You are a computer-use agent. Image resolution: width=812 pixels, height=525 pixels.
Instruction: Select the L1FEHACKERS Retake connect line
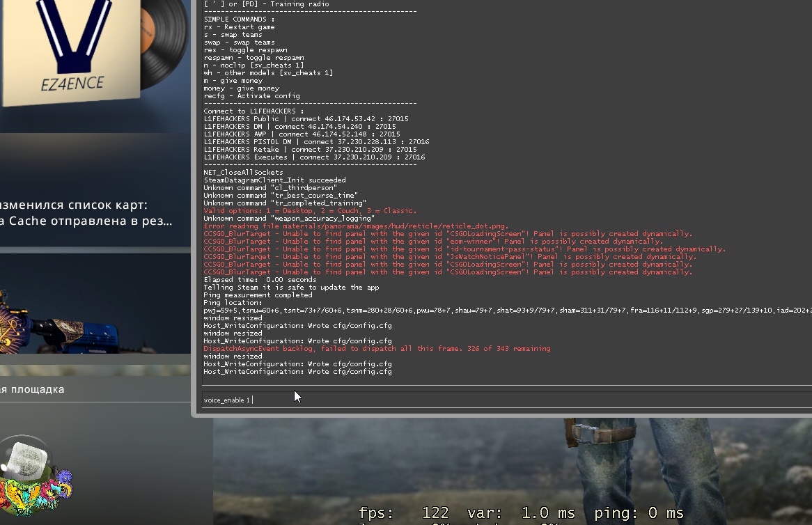tap(310, 150)
